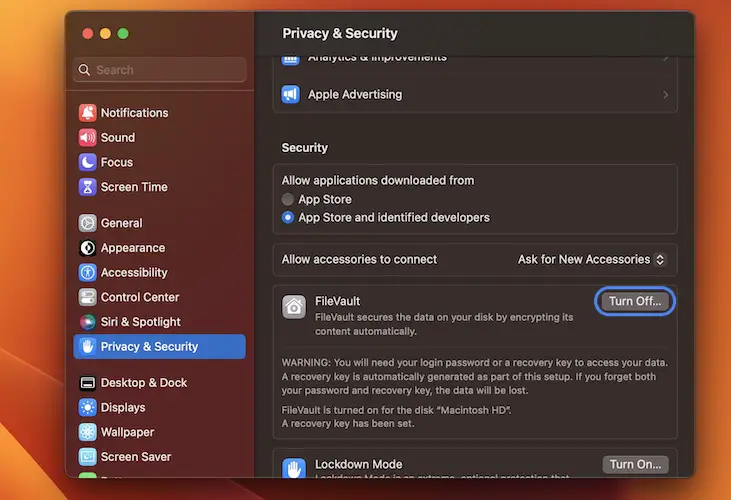This screenshot has height=500, width=731.
Task: Select the Focus moon icon
Action: click(88, 162)
